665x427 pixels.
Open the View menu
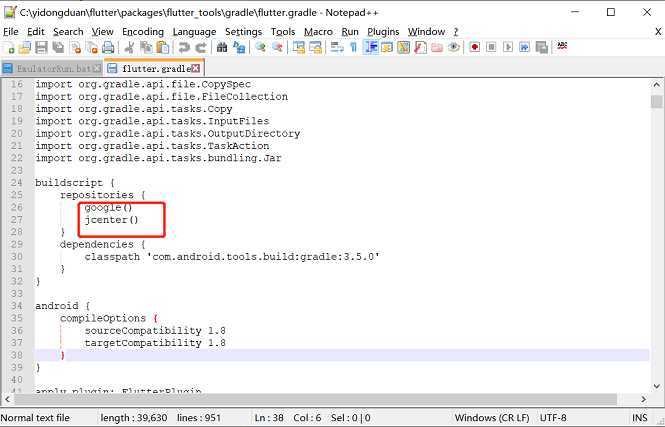[x=103, y=32]
